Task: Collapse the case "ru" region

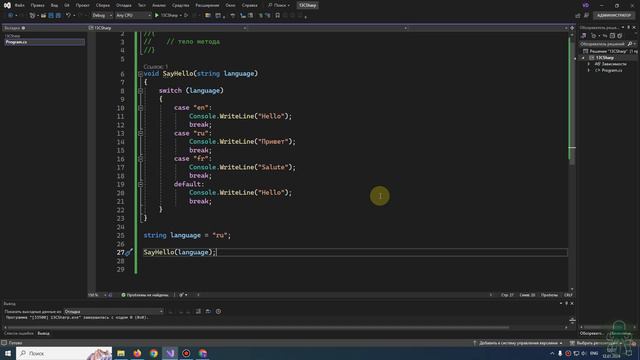Action: point(140,133)
